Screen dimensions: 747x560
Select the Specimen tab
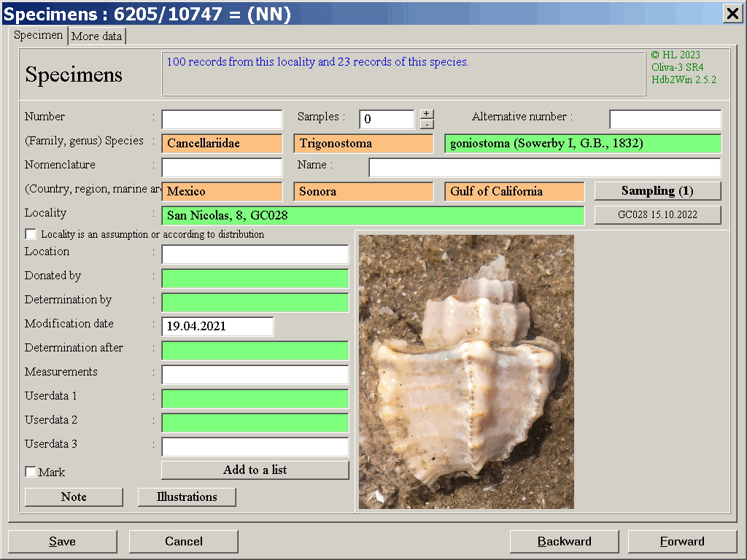(x=39, y=35)
